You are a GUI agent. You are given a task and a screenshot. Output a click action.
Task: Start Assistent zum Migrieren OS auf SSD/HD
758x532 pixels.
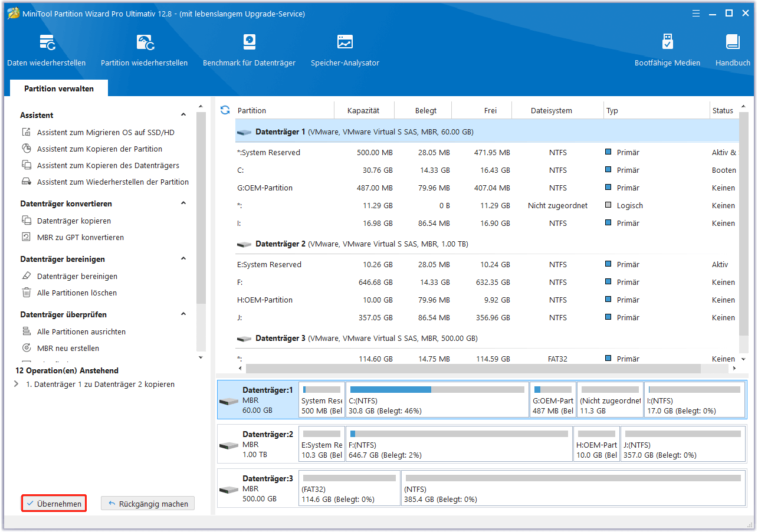pyautogui.click(x=106, y=133)
